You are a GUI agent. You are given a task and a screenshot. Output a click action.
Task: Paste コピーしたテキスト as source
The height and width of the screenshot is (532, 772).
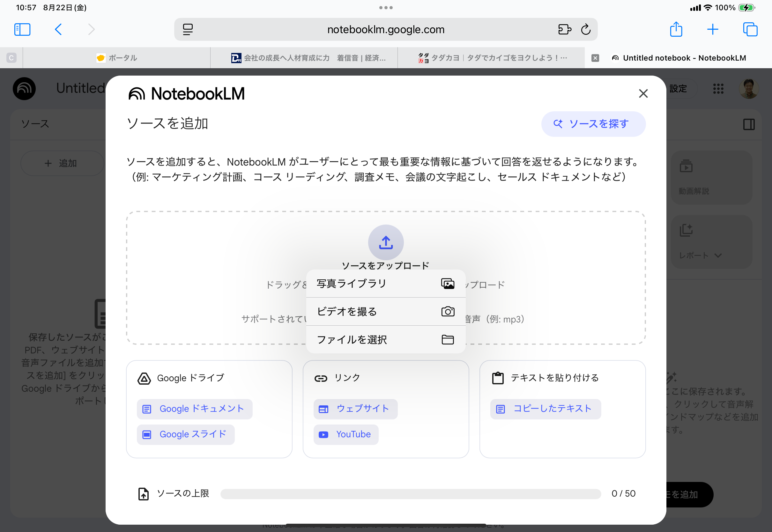(545, 409)
